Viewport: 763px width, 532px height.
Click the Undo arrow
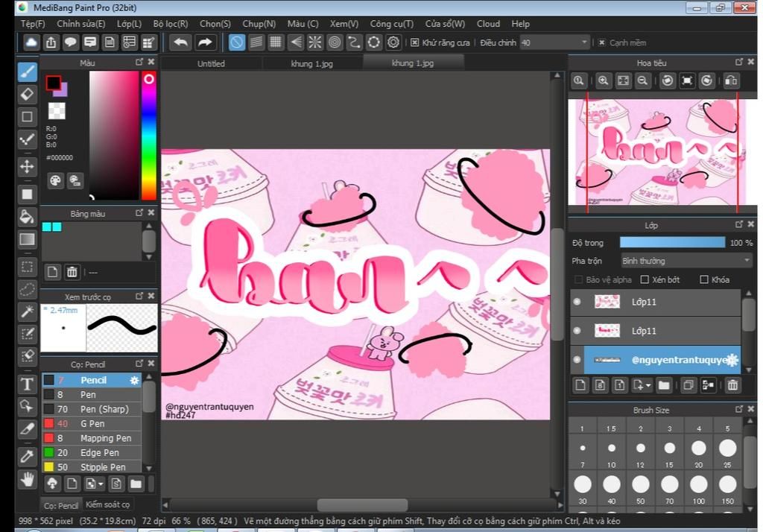(181, 42)
